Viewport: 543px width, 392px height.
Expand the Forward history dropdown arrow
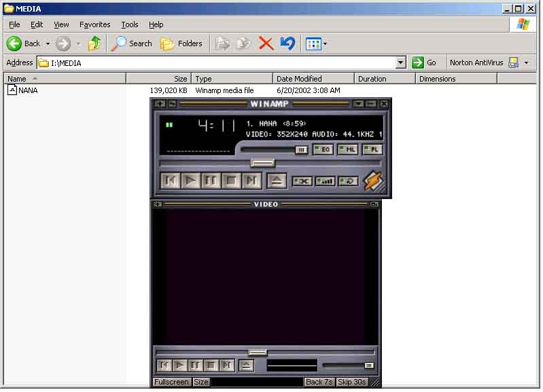(x=79, y=44)
